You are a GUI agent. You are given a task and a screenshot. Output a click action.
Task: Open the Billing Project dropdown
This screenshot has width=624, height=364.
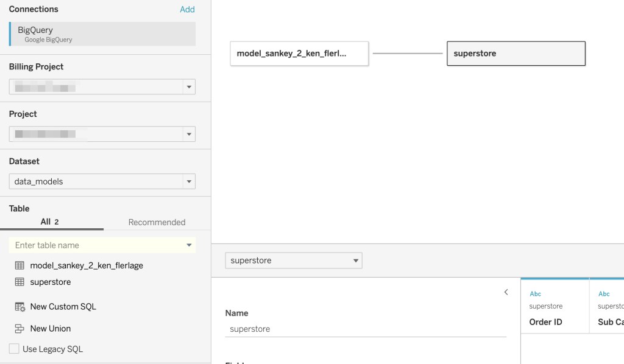[102, 86]
